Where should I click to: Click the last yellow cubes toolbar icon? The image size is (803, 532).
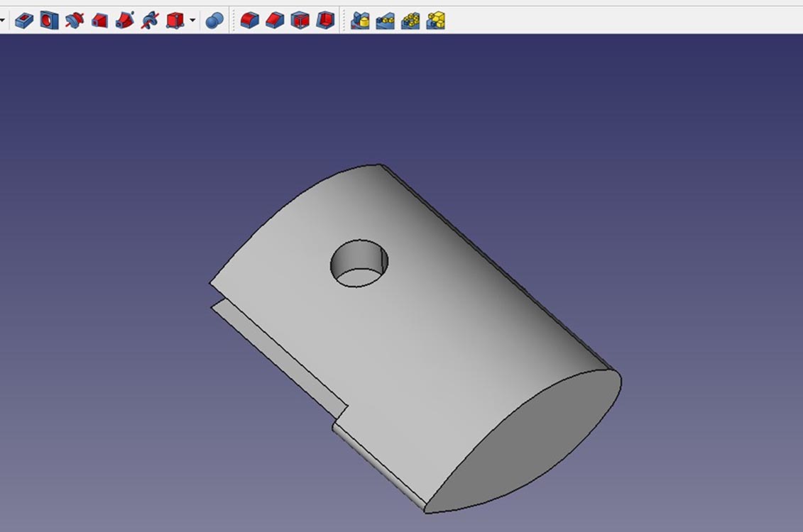436,21
